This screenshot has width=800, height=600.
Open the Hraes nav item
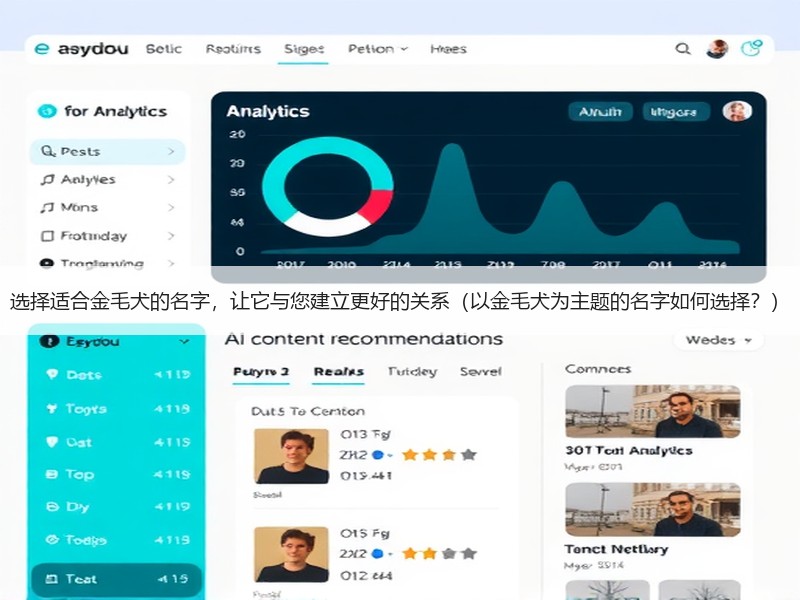click(x=448, y=49)
